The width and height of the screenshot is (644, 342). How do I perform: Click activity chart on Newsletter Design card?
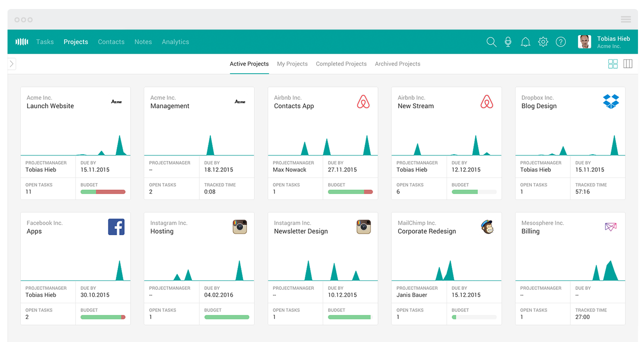point(323,270)
